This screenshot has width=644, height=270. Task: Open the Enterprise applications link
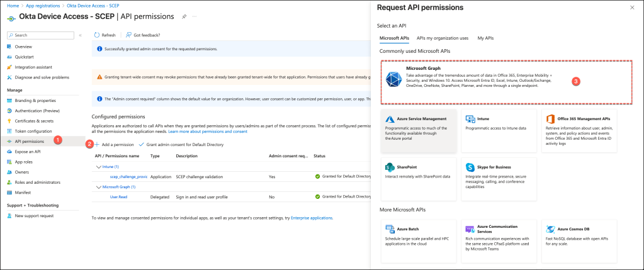312,218
